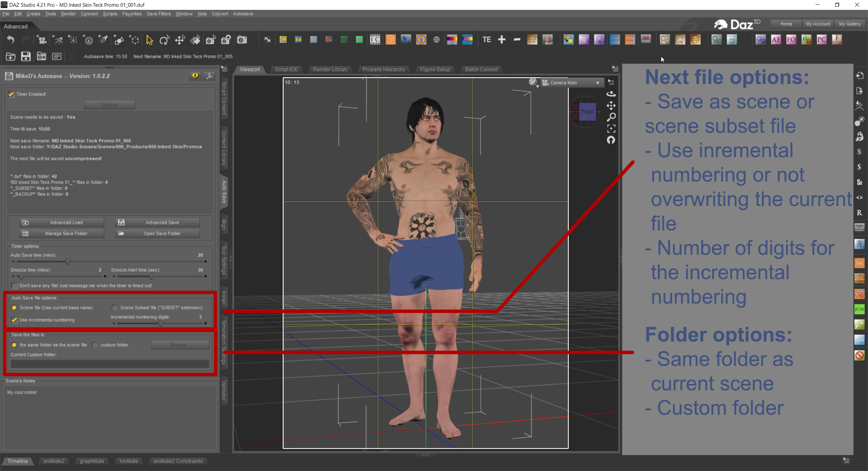868x471 pixels.
Task: Click the Undo arrow icon
Action: click(11, 40)
